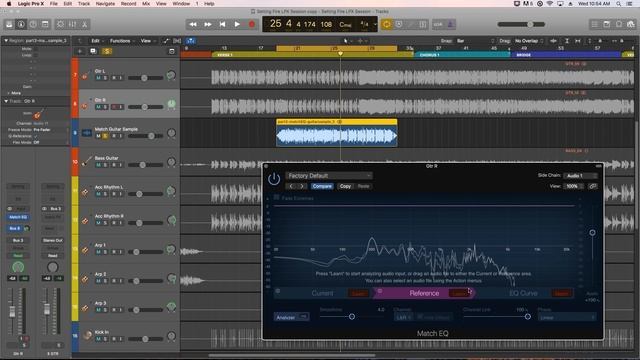Image resolution: width=640 pixels, height=360 pixels.
Task: Open the Note Pads button
Action: pos(607,24)
